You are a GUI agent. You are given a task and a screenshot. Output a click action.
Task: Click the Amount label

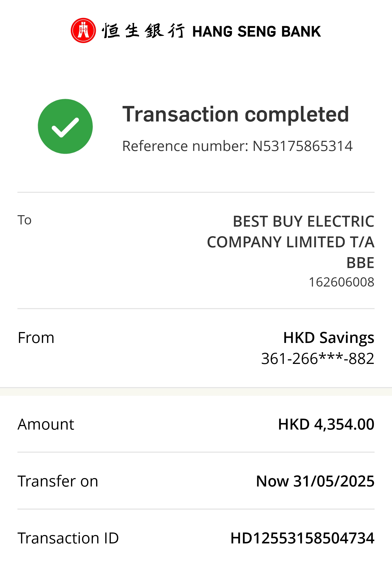46,424
